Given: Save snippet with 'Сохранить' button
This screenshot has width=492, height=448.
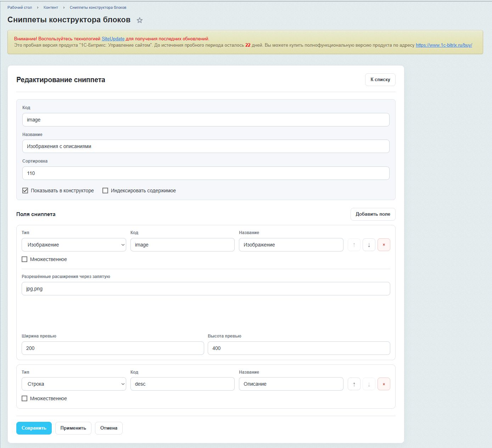Looking at the screenshot, I should click(34, 428).
